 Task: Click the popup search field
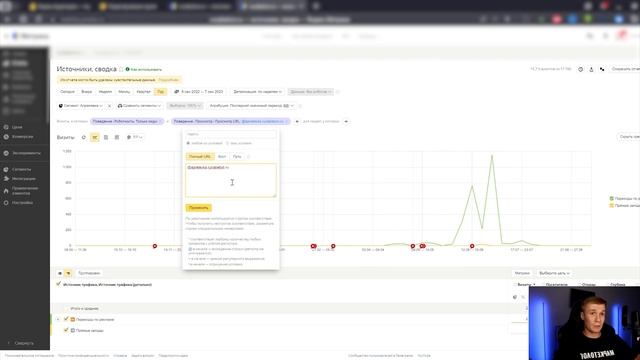click(231, 134)
